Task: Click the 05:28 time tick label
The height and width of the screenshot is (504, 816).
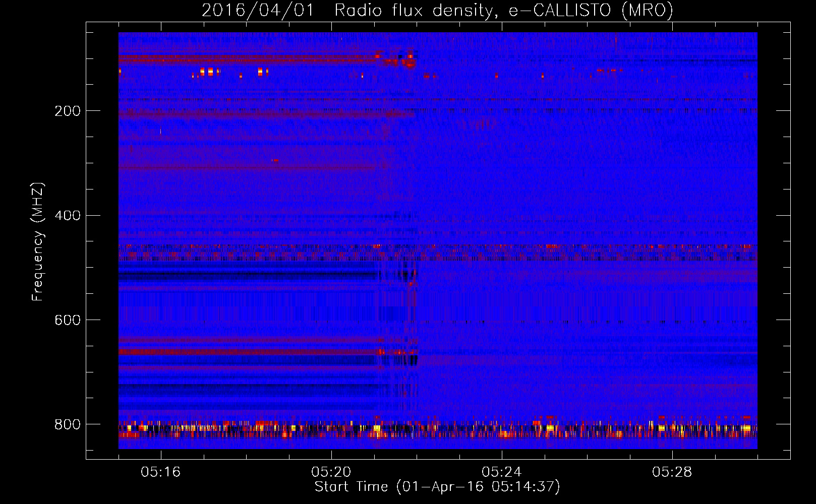Action: 672,472
